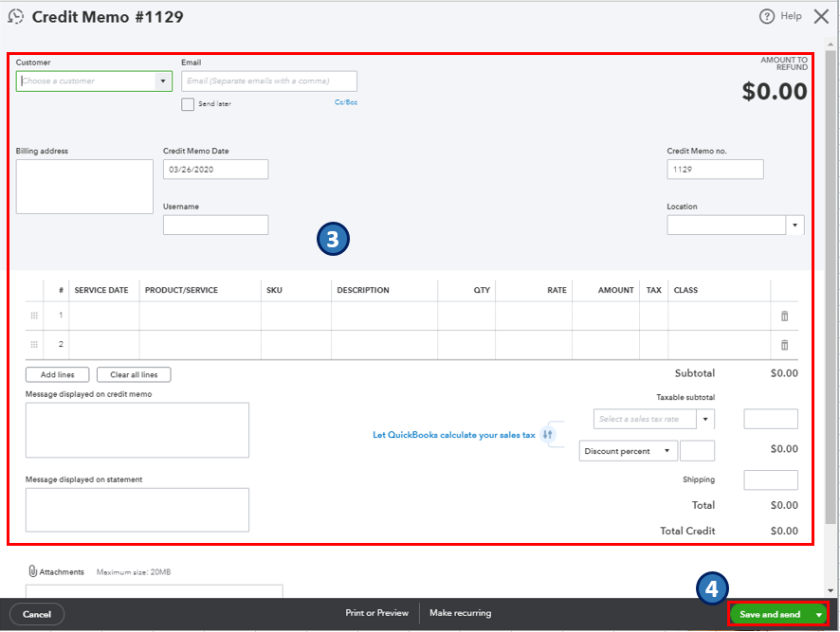Click the Credit Memo Date field
The height and width of the screenshot is (632, 840).
point(215,170)
